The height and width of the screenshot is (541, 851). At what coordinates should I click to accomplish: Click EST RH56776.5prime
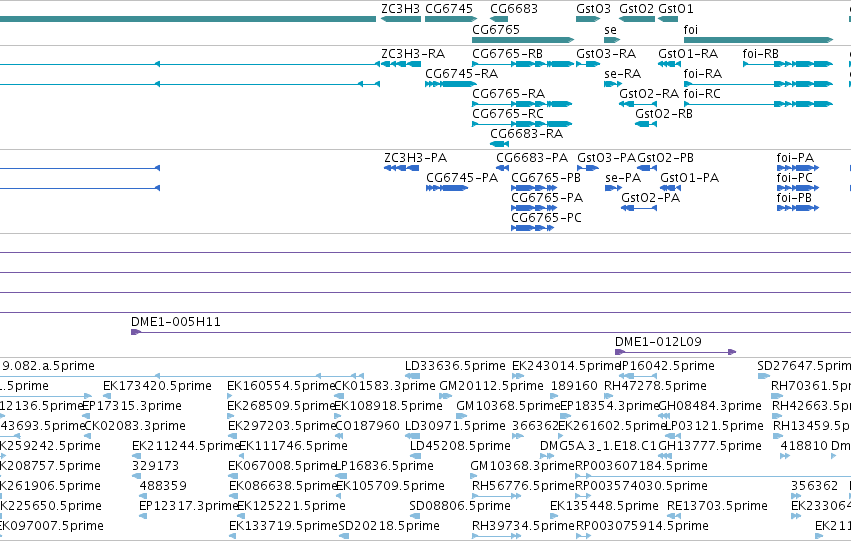523,486
